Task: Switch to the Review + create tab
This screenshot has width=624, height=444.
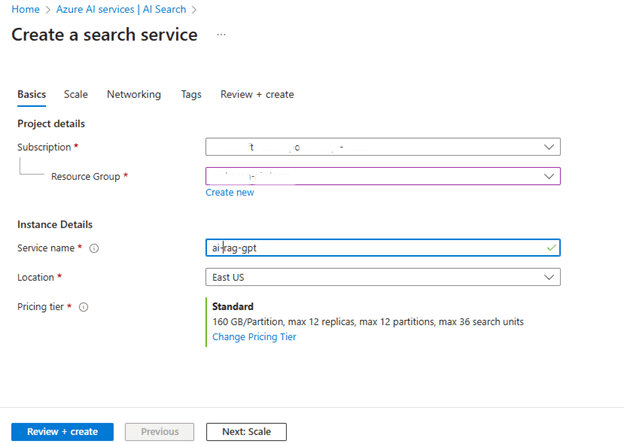Action: tap(257, 94)
